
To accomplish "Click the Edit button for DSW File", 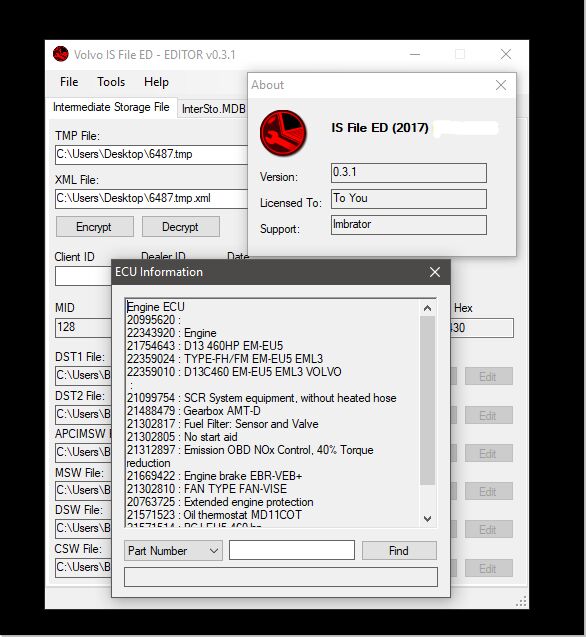I will [488, 530].
